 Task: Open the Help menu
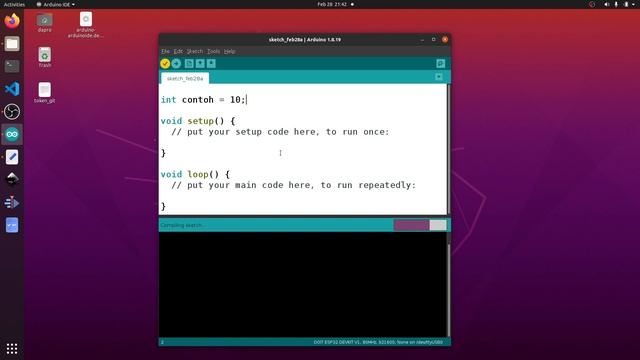pos(230,51)
